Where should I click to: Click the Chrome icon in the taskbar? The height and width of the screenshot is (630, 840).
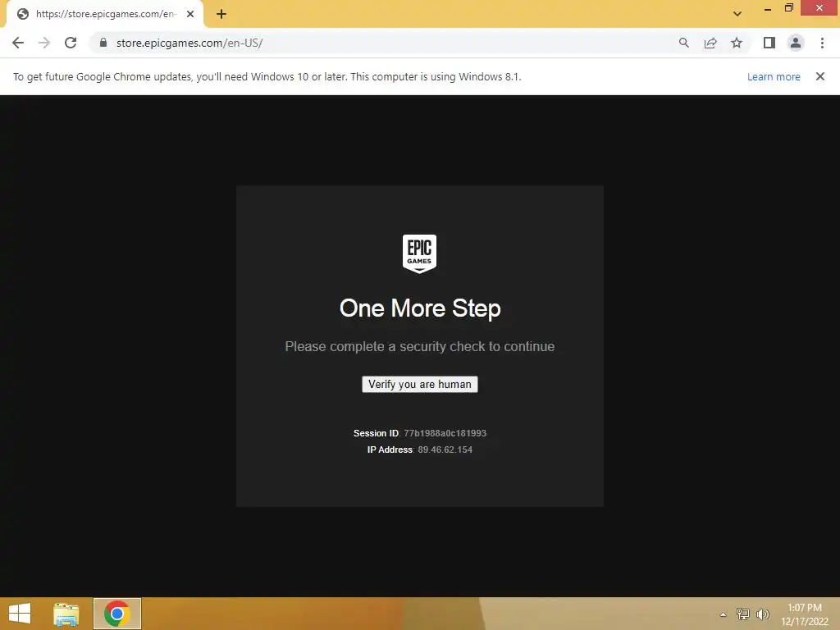click(x=117, y=614)
